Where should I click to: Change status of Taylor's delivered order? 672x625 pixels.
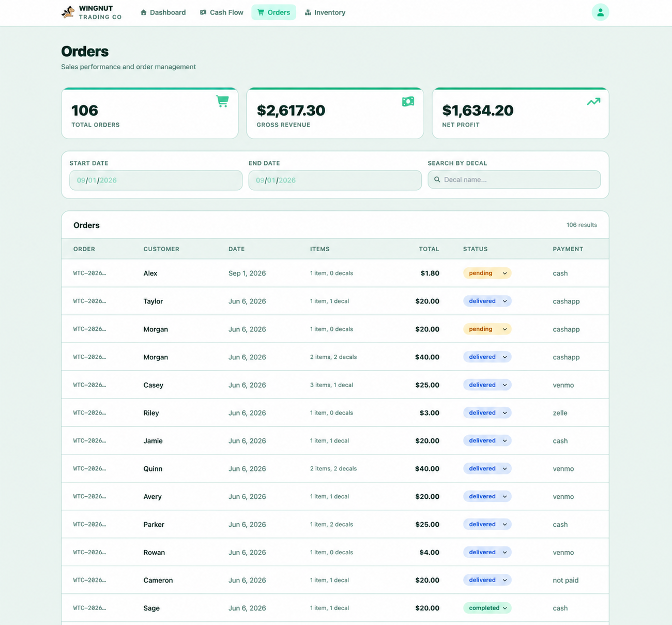pos(487,301)
